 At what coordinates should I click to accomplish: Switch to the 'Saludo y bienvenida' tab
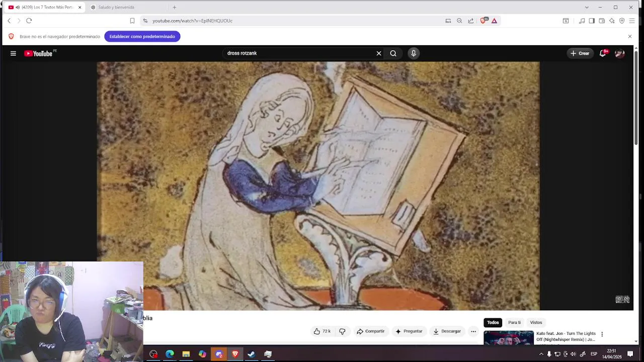coord(116,7)
